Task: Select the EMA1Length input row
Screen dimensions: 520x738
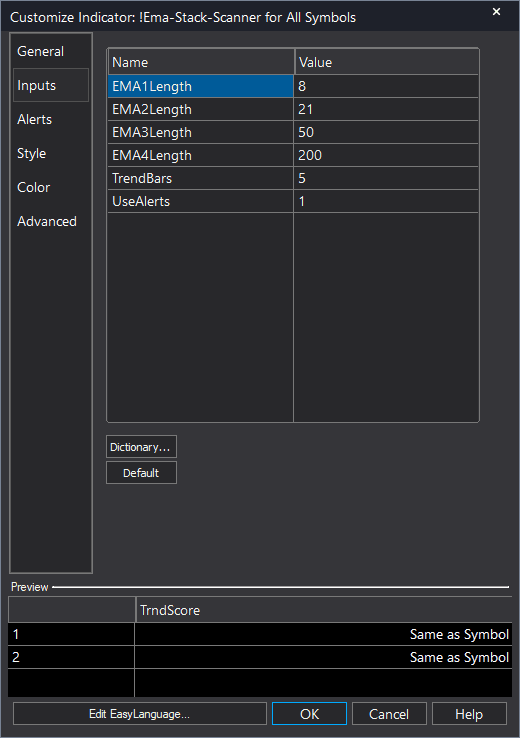Action: (x=293, y=86)
